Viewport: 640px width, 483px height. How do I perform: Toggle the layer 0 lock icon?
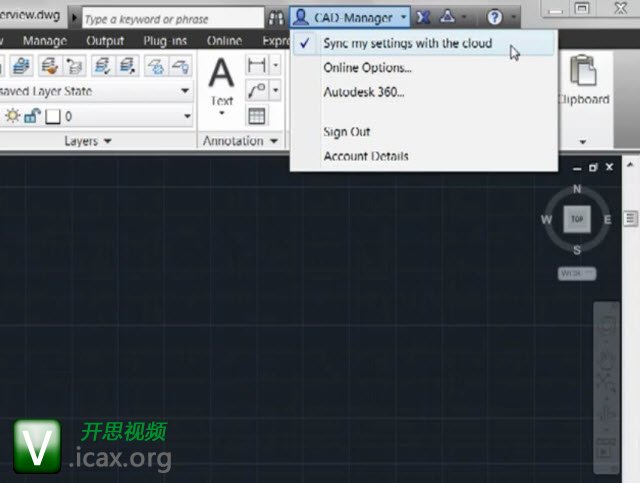[x=32, y=116]
